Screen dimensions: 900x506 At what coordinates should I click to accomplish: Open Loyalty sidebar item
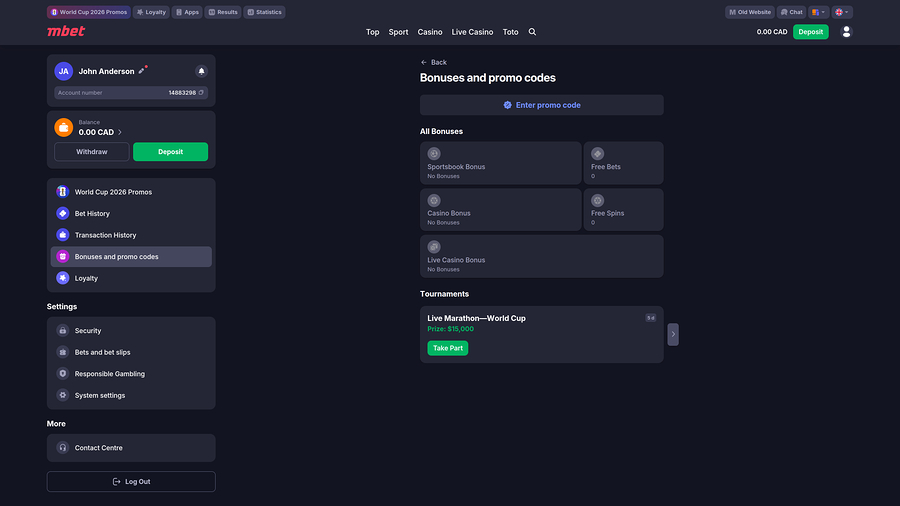click(x=131, y=278)
